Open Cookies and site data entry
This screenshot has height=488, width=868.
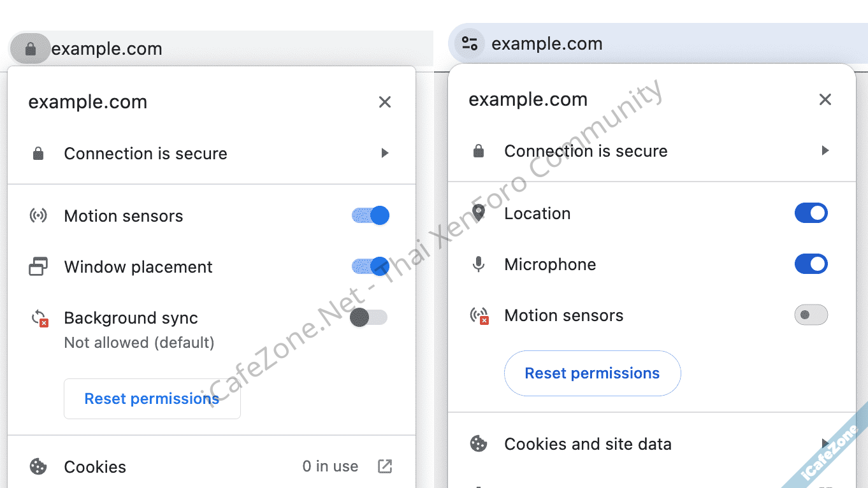(588, 444)
